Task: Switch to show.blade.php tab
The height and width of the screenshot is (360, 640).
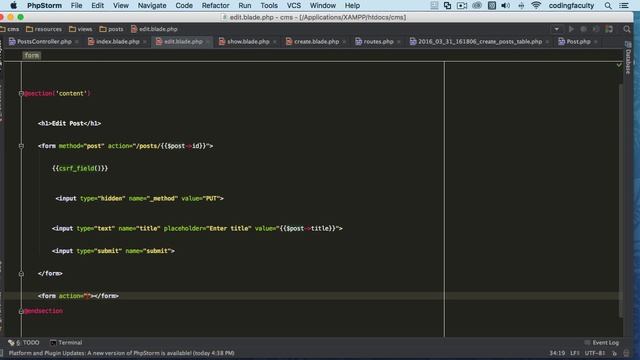Action: [248, 42]
